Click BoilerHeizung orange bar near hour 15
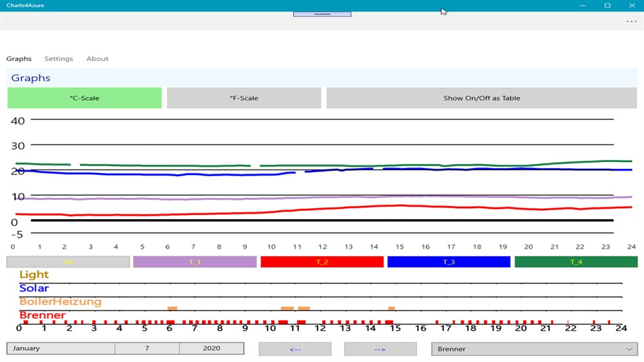Screen dimensions: 644x362 391,308
